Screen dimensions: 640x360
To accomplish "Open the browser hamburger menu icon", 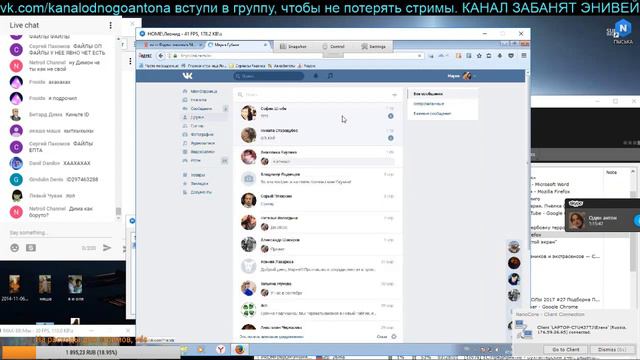I will [x=524, y=56].
